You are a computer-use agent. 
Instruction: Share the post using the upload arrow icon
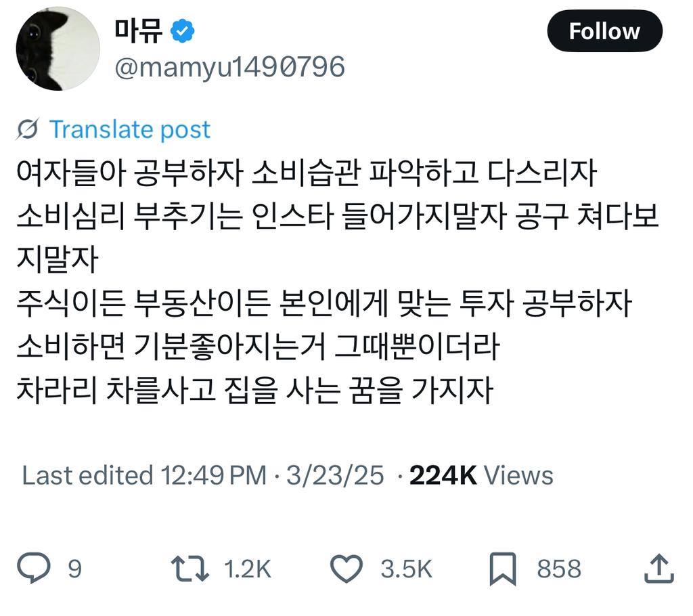(659, 569)
